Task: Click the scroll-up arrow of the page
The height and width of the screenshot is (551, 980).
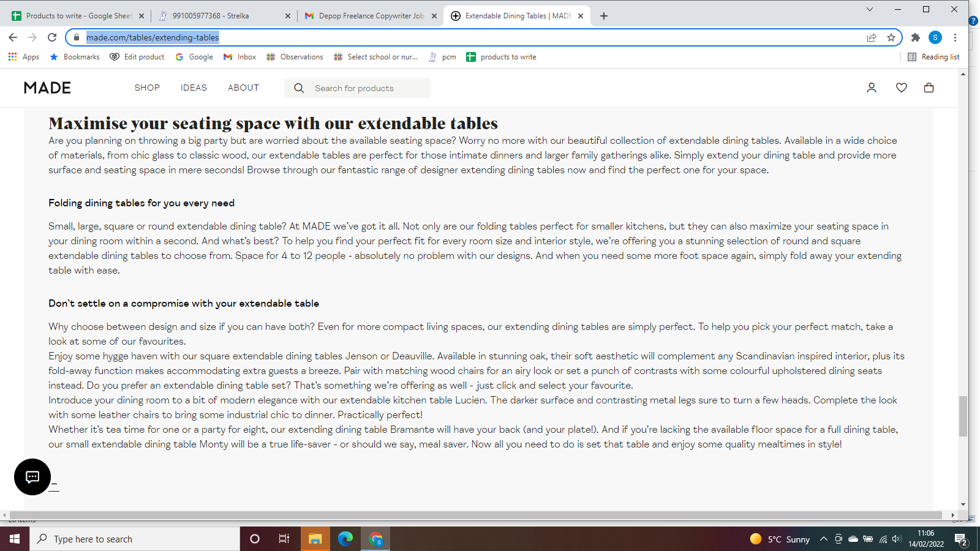Action: tap(963, 74)
